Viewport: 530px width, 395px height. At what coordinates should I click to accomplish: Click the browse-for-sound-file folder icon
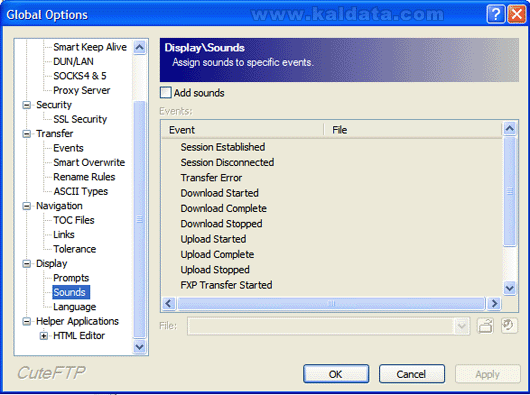tap(485, 326)
